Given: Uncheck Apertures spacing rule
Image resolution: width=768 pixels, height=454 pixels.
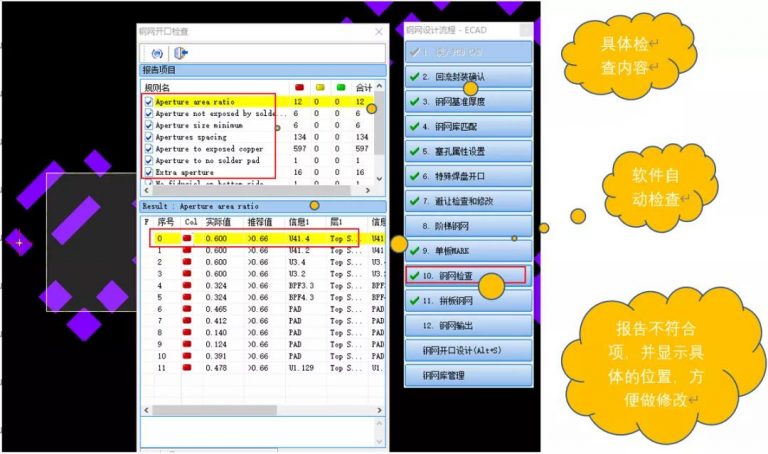Looking at the screenshot, I should pos(148,137).
